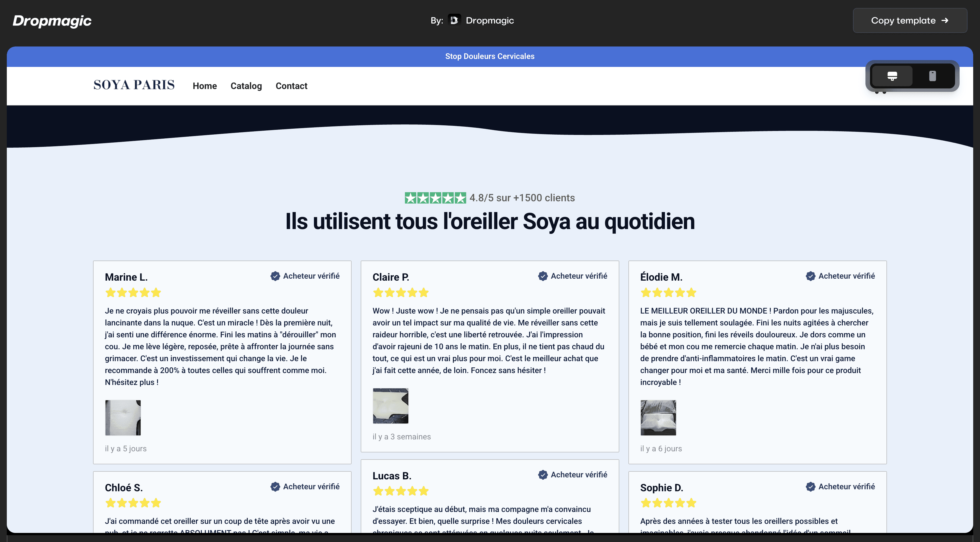Go to the Home menu item
980x542 pixels.
205,86
